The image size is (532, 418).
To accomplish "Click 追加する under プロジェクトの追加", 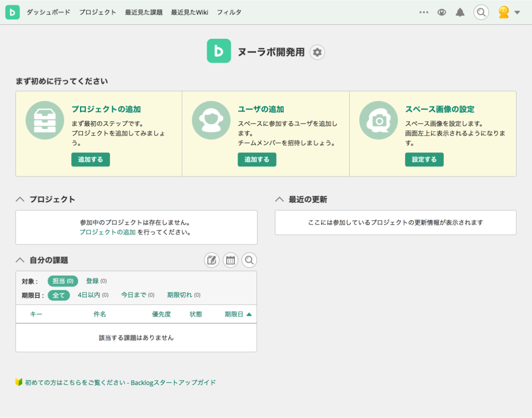I will point(90,159).
